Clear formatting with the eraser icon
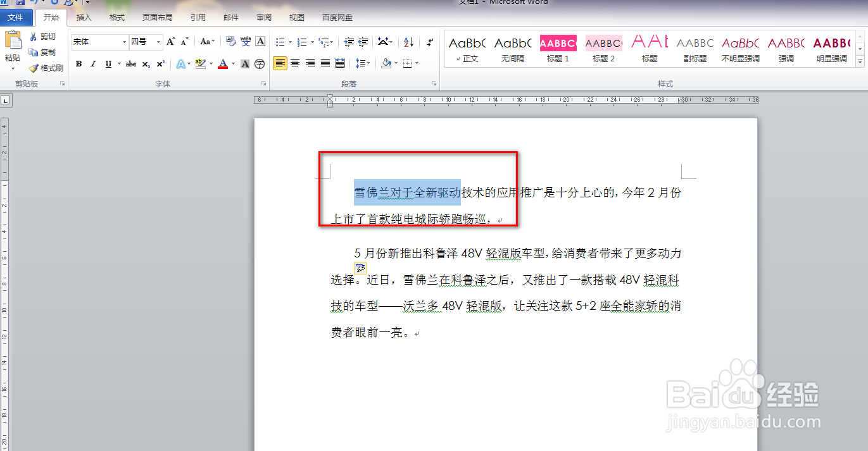This screenshot has height=451, width=868. (231, 42)
